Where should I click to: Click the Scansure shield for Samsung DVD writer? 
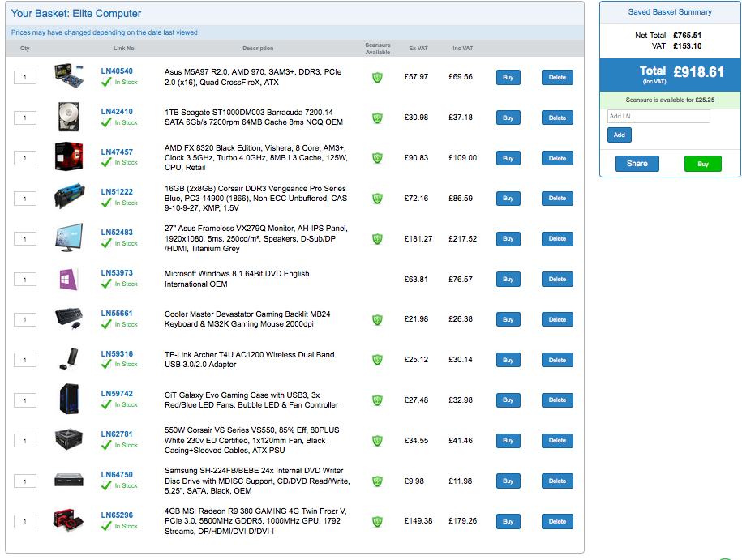(377, 481)
